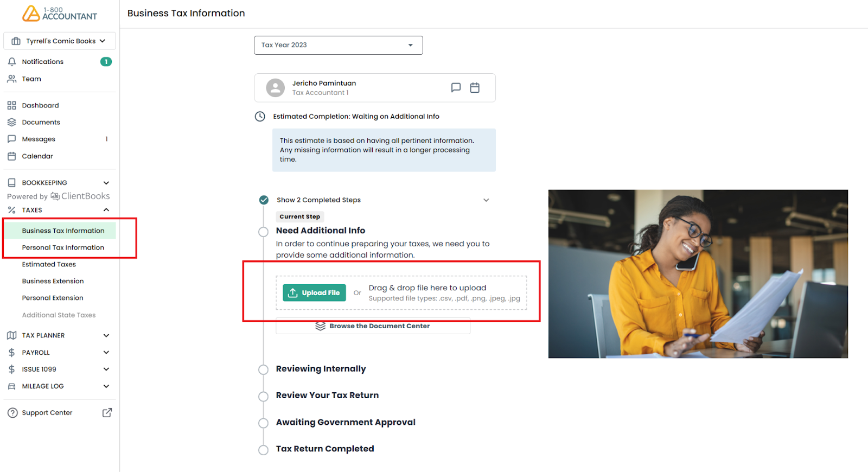Viewport: 868px width, 472px height.
Task: Click the chat message icon beside Jericho Pamintuan
Action: [x=456, y=88]
